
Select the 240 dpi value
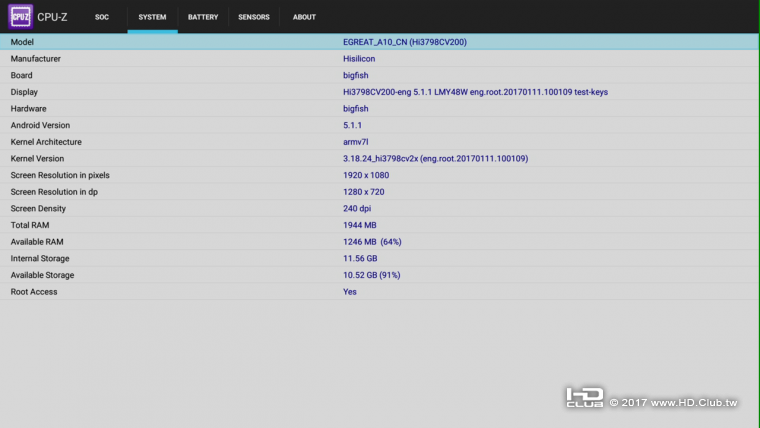[x=357, y=208]
